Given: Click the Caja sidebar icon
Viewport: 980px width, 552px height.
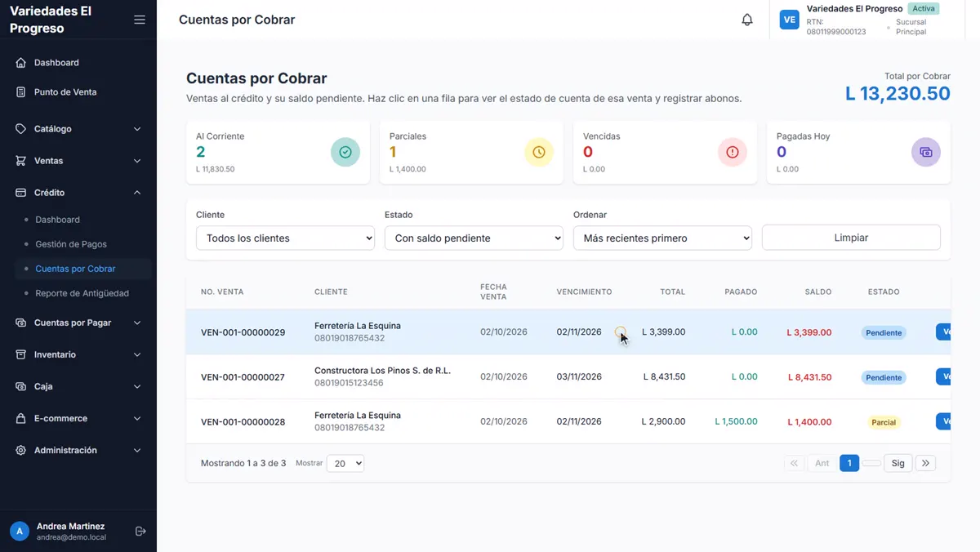Looking at the screenshot, I should point(21,386).
